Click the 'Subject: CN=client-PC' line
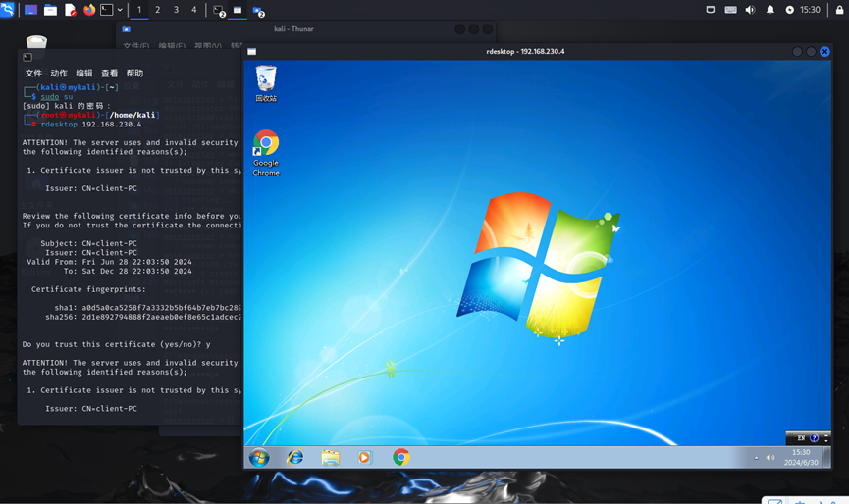The image size is (849, 504). (88, 243)
